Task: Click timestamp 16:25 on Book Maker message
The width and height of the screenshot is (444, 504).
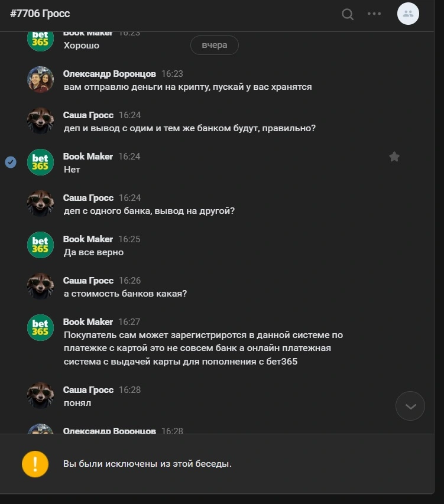Action: (x=129, y=239)
